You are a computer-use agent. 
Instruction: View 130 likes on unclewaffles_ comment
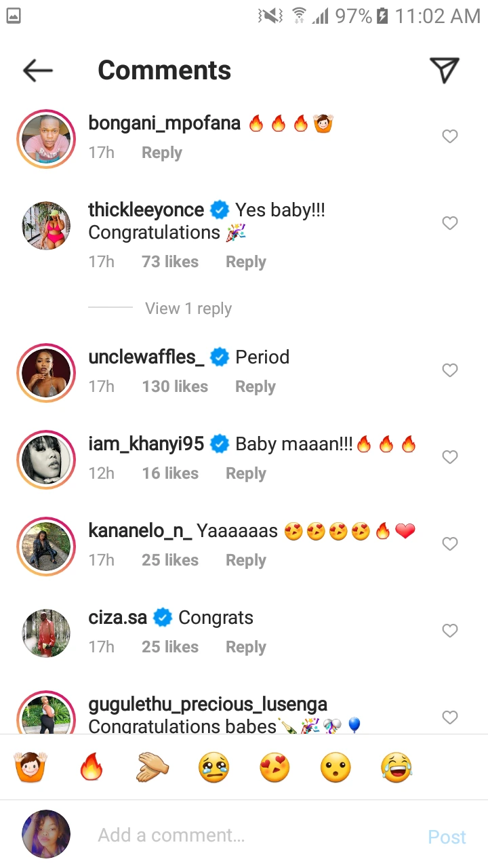click(175, 387)
